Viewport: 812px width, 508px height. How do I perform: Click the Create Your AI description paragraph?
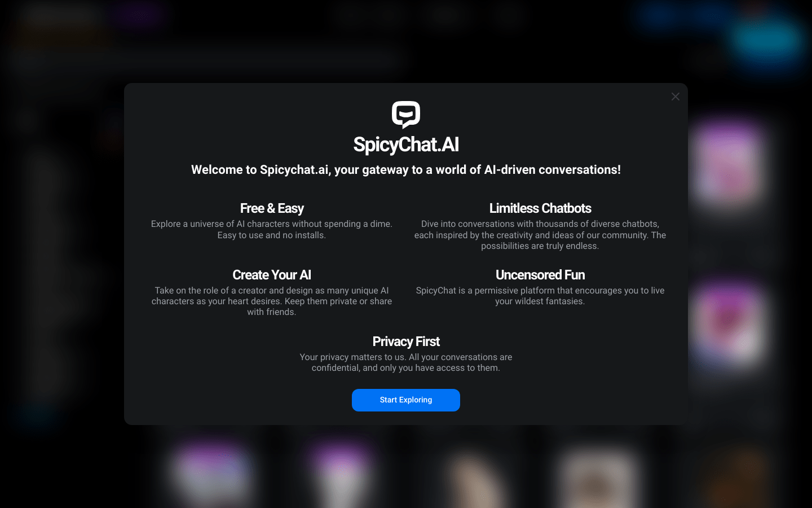(x=272, y=301)
